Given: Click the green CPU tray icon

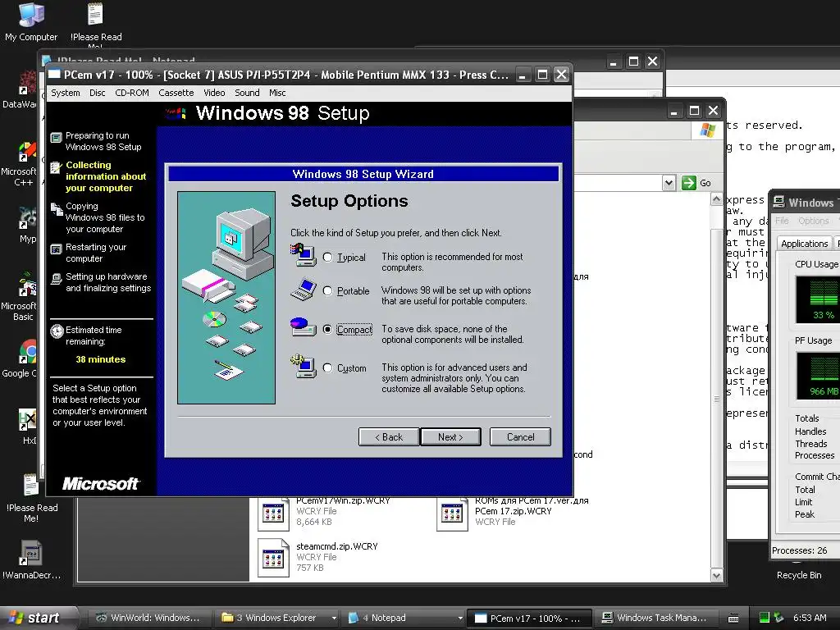Looking at the screenshot, I should [764, 618].
